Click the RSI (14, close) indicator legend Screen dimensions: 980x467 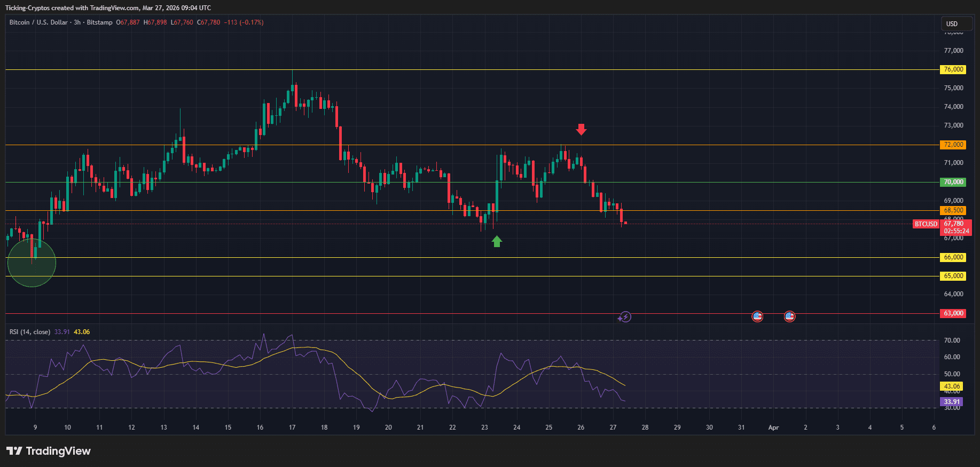click(x=30, y=332)
